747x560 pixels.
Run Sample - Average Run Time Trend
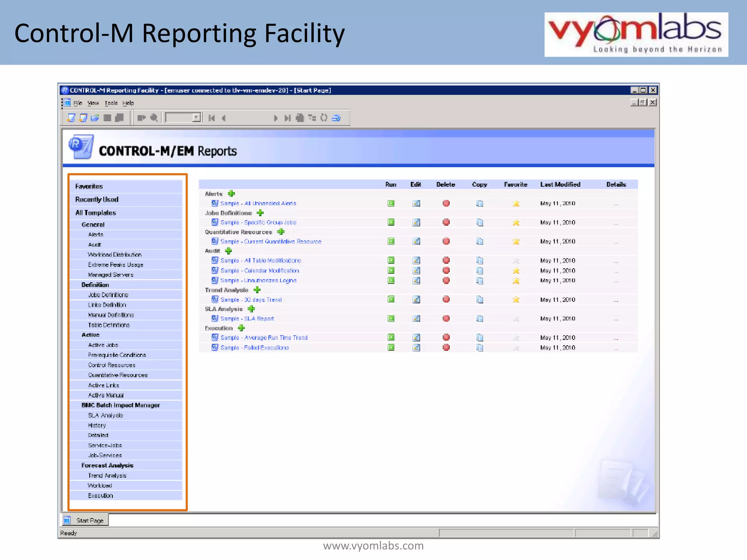pyautogui.click(x=391, y=338)
